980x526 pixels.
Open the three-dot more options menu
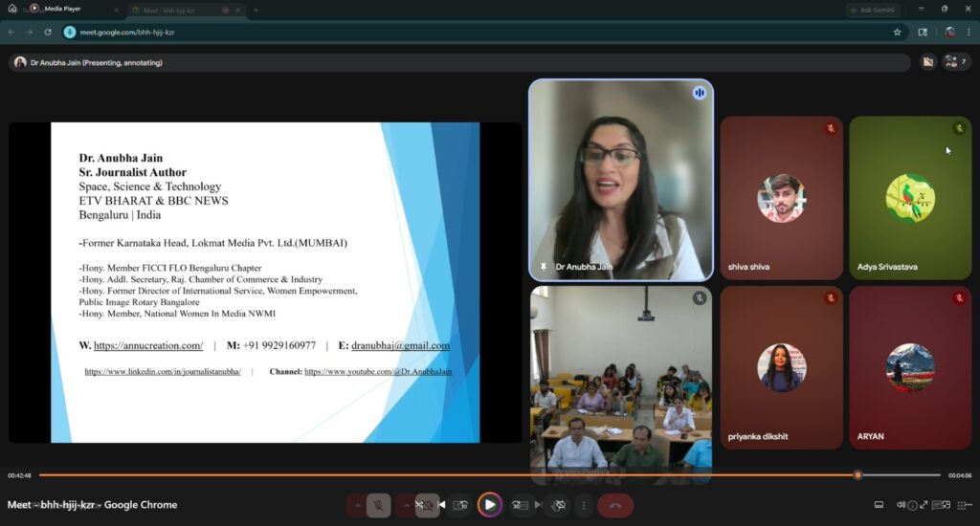(x=584, y=505)
